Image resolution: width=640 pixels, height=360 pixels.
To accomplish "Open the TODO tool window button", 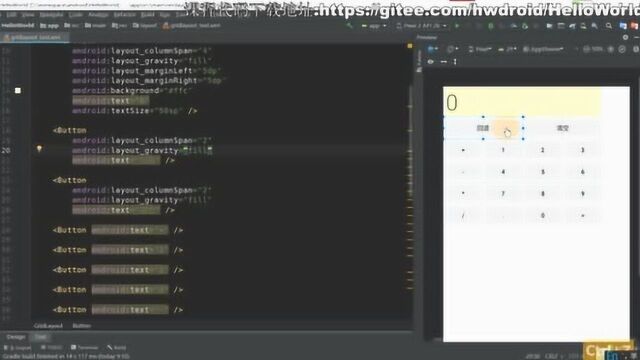I will pyautogui.click(x=52, y=348).
